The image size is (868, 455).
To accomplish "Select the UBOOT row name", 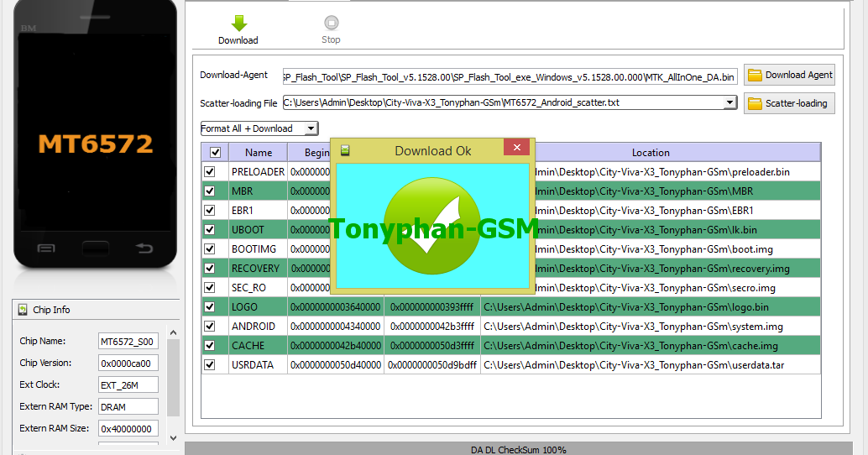I will 248,230.
